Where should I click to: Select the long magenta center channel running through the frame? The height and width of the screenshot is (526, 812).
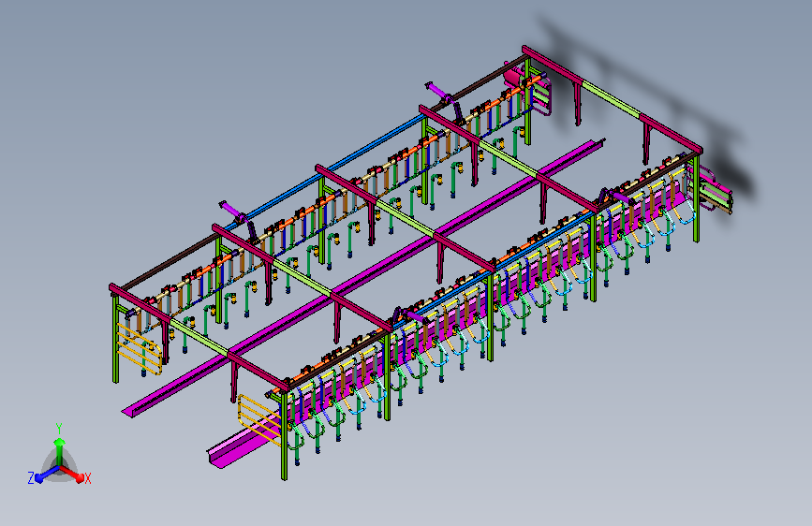[x=362, y=278]
